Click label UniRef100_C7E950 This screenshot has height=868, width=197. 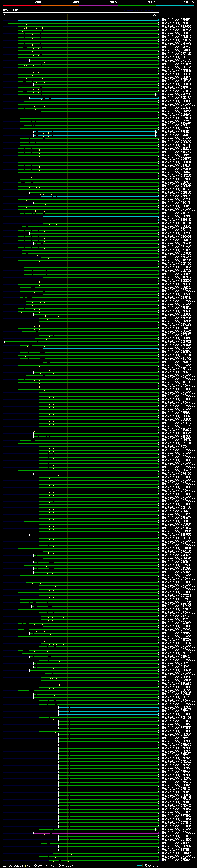176,734
